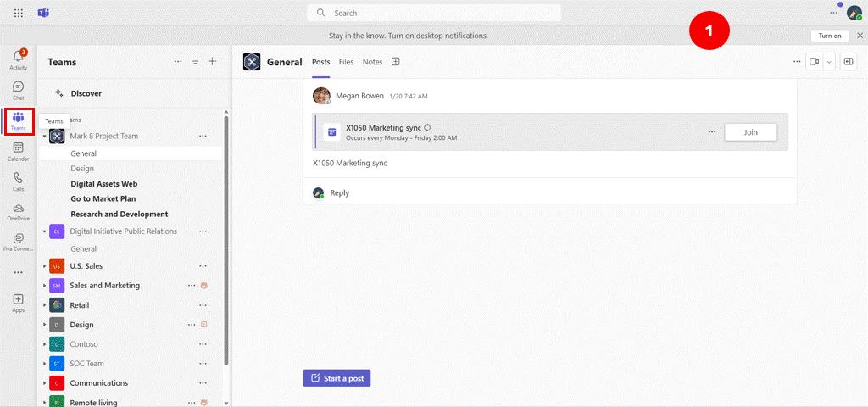The height and width of the screenshot is (407, 868).
Task: Reply to Megan Bowen's post
Action: (339, 192)
